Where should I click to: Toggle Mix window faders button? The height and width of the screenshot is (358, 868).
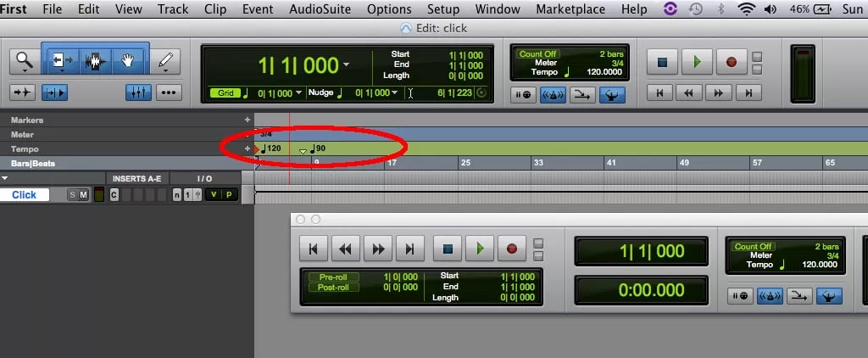138,92
